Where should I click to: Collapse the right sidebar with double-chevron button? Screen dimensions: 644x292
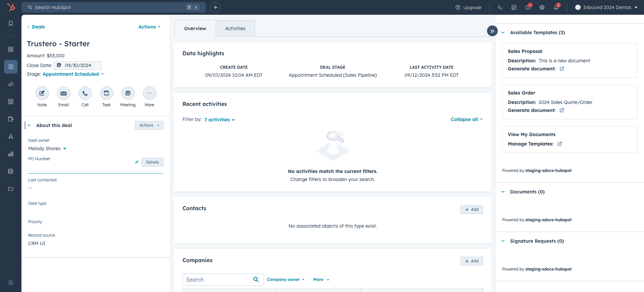tap(492, 31)
